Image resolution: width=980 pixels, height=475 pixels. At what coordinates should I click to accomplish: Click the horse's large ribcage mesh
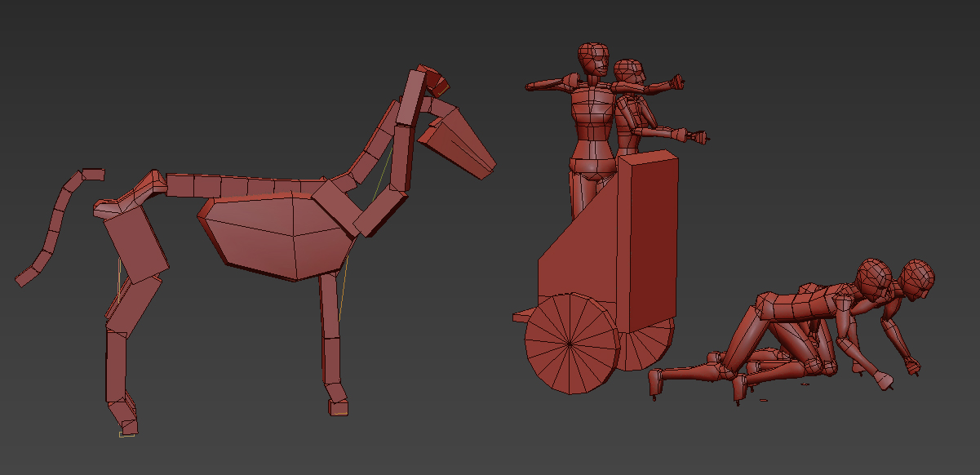[277, 237]
